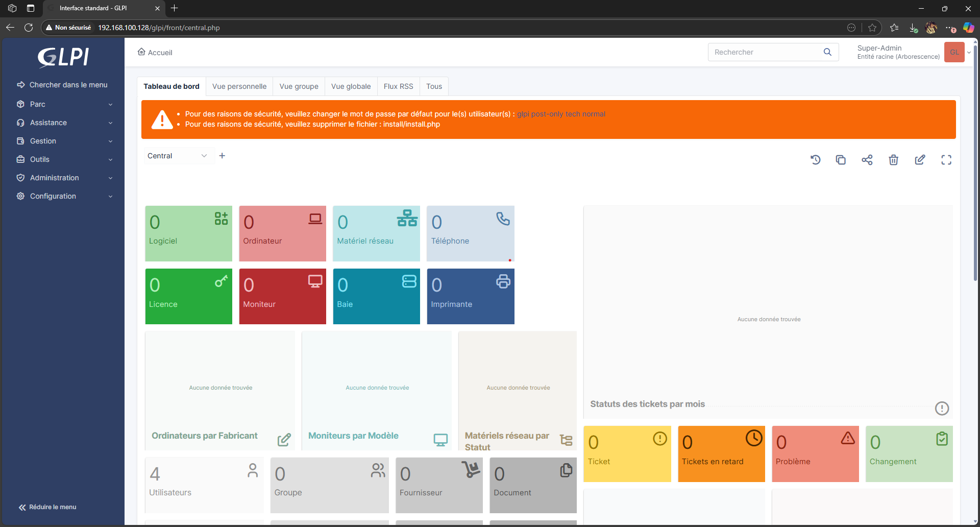Open the dashboard history icon
980x527 pixels.
tap(815, 160)
